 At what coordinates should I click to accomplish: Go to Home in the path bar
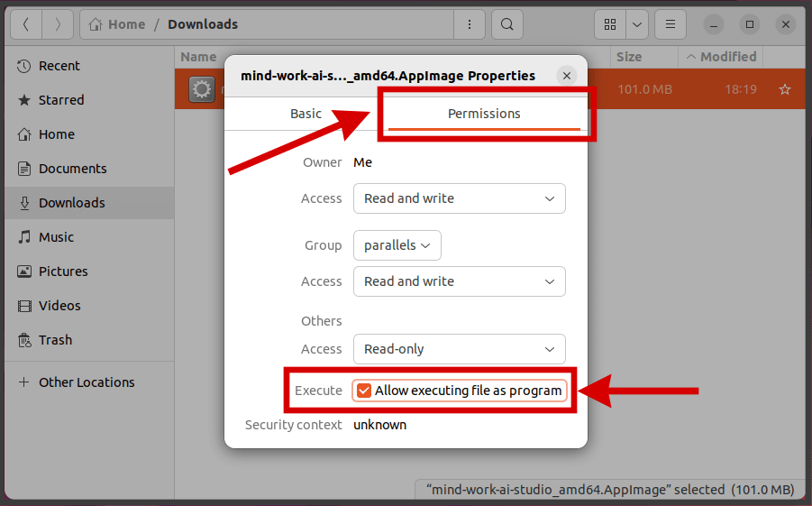click(118, 24)
